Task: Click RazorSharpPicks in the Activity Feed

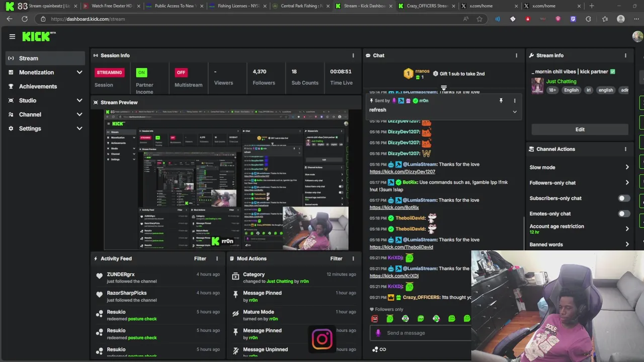Action: [127, 293]
